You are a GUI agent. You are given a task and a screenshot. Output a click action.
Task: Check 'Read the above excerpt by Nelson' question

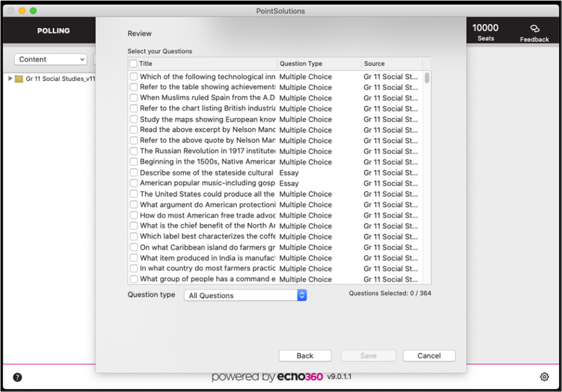(133, 130)
